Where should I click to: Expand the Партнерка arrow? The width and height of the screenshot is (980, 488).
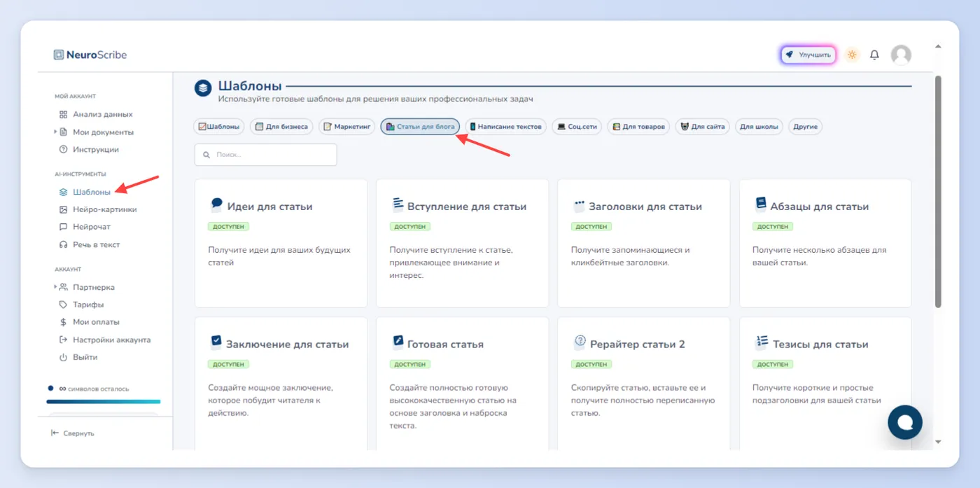click(x=55, y=287)
